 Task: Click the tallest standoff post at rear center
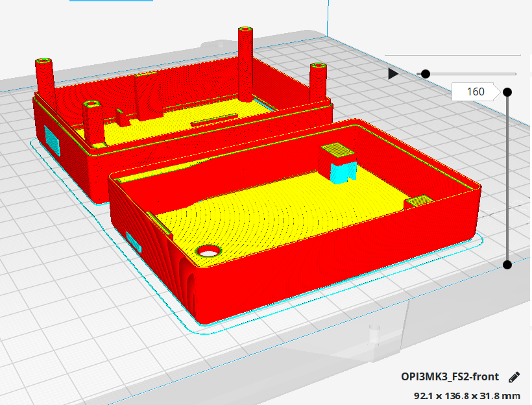(245, 62)
